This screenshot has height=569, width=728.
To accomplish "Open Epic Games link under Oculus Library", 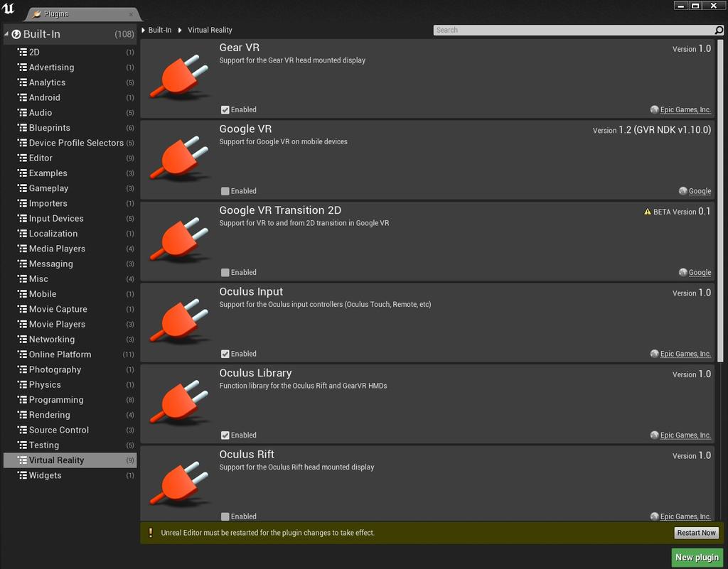I will (685, 435).
